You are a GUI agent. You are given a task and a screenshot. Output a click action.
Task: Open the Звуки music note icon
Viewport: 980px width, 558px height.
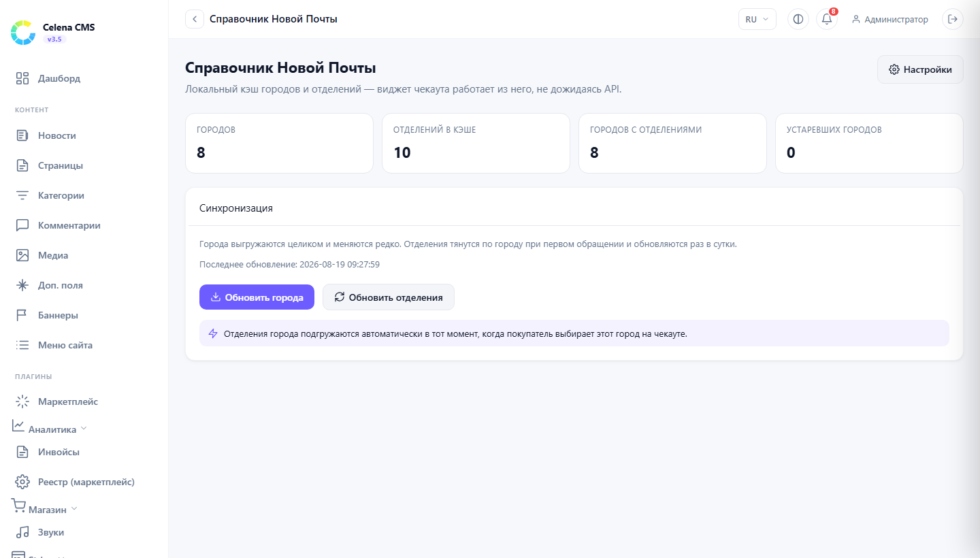(22, 532)
